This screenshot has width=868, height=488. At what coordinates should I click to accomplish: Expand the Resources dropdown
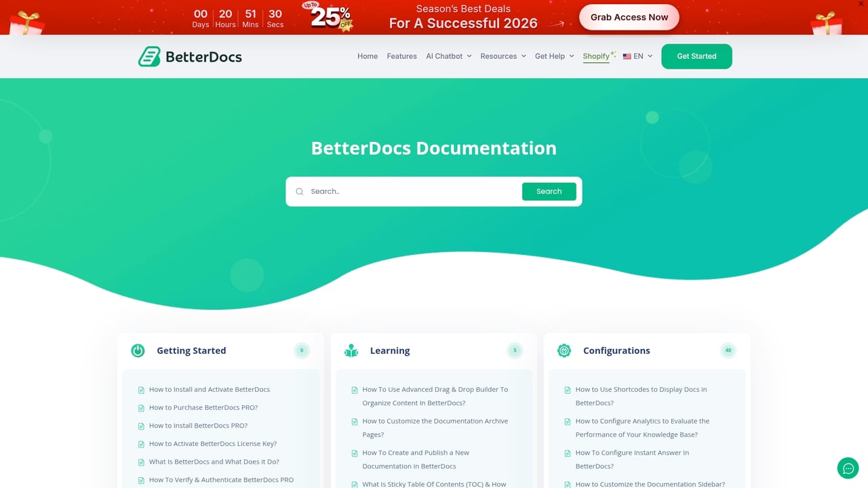coord(503,56)
